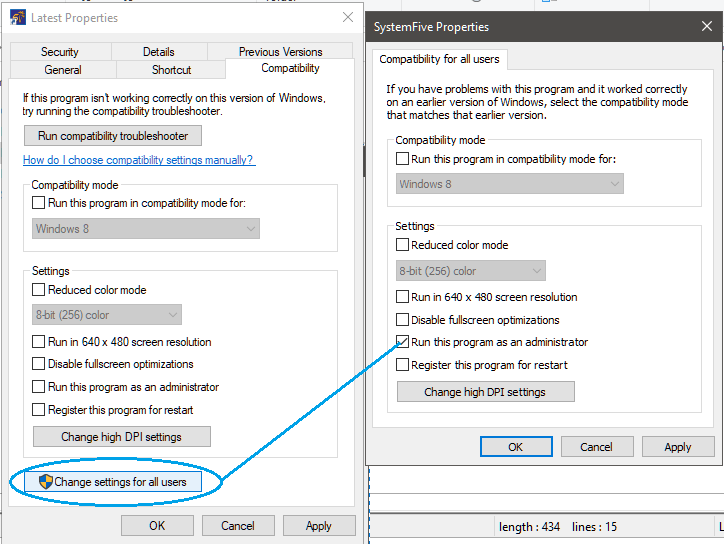Click OK in Latest Properties dialog
The width and height of the screenshot is (724, 544).
click(157, 526)
